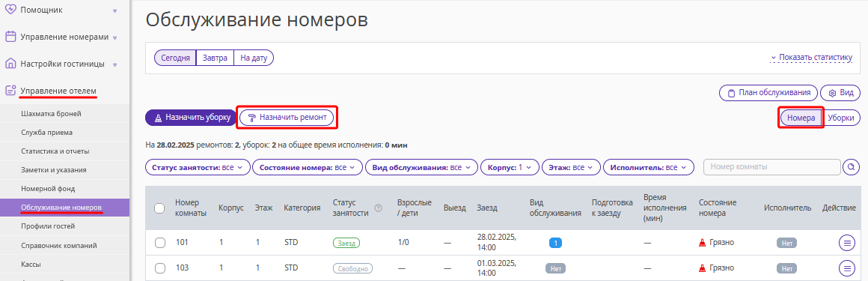Click the search magnifier icon beside room number field
The image size is (868, 281).
pos(851,167)
